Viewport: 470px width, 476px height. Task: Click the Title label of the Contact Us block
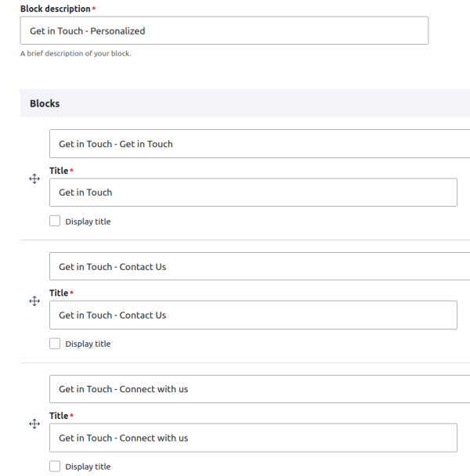pos(59,293)
